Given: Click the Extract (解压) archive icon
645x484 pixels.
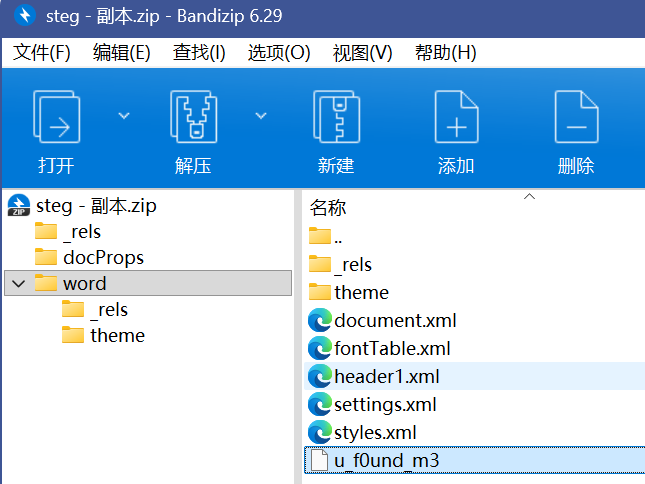Looking at the screenshot, I should pos(192,119).
